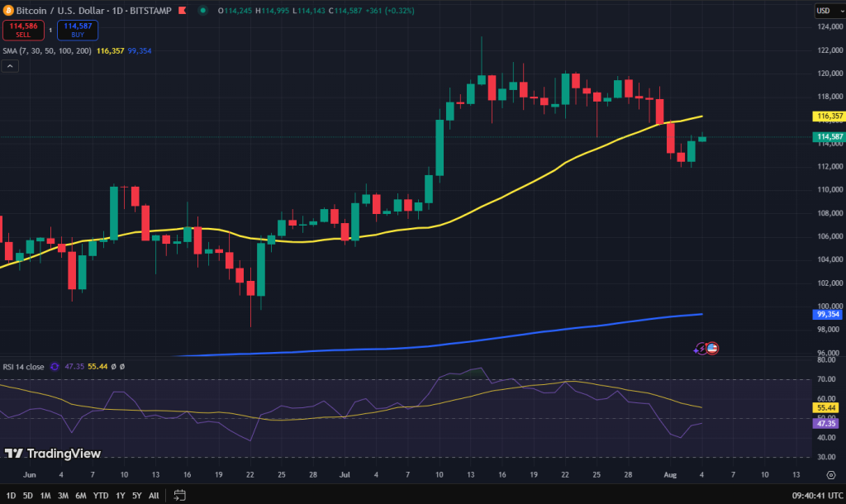Select the 5Y time range
The width and height of the screenshot is (846, 504).
point(137,496)
